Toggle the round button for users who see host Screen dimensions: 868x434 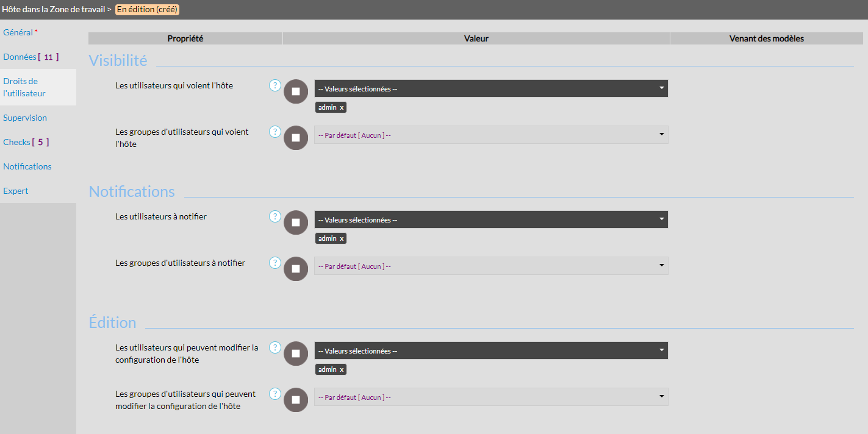296,91
